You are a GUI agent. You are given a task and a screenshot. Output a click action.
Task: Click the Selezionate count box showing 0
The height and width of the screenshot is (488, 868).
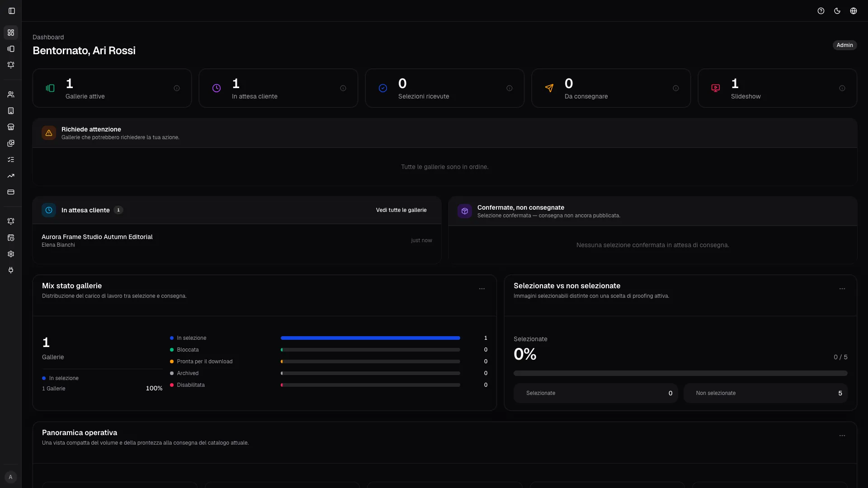[595, 393]
